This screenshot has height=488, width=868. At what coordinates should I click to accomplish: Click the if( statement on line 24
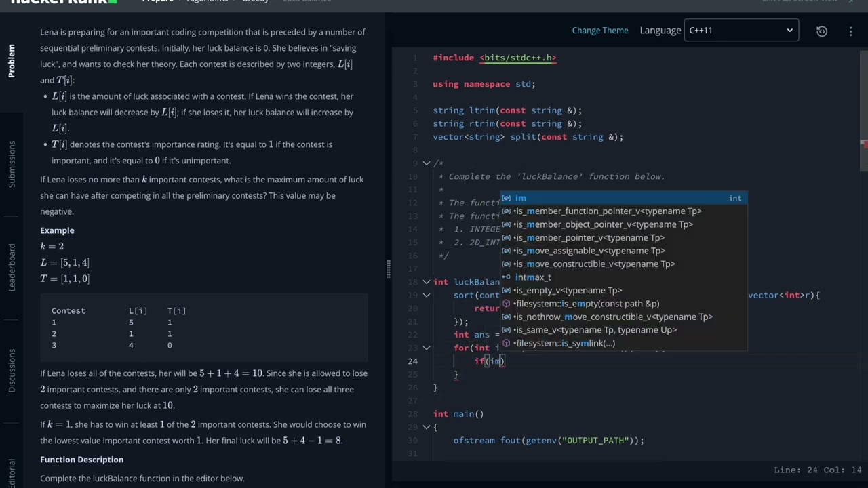pos(490,361)
